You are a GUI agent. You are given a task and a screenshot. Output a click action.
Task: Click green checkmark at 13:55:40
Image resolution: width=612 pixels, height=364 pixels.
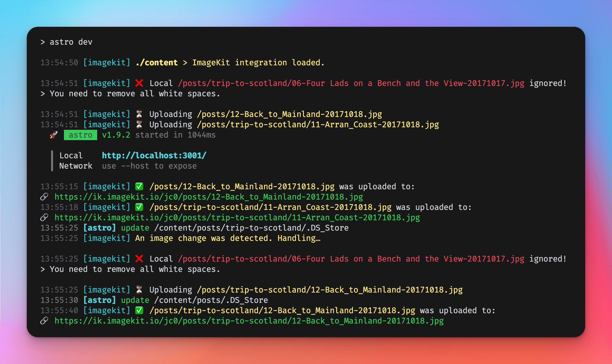pyautogui.click(x=139, y=310)
